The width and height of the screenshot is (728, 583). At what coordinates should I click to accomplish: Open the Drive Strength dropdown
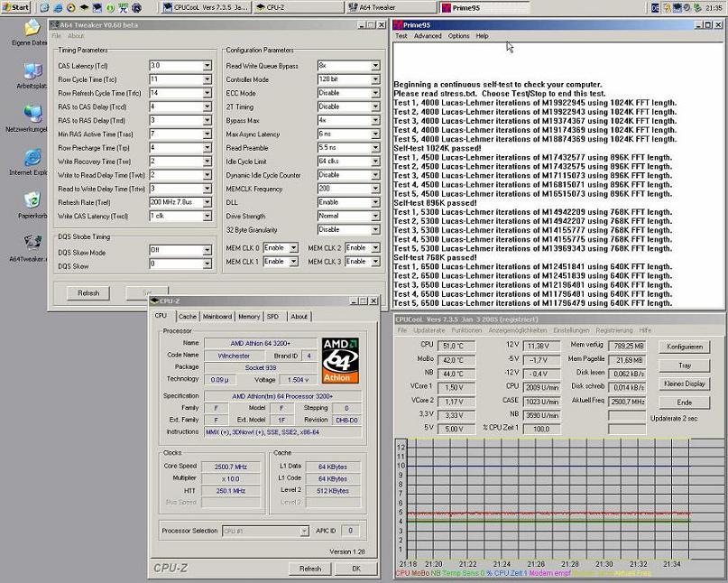coord(375,216)
